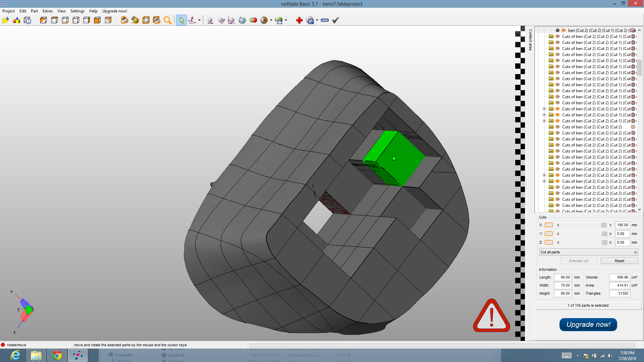
Task: Open the Extras menu
Action: coord(47,11)
